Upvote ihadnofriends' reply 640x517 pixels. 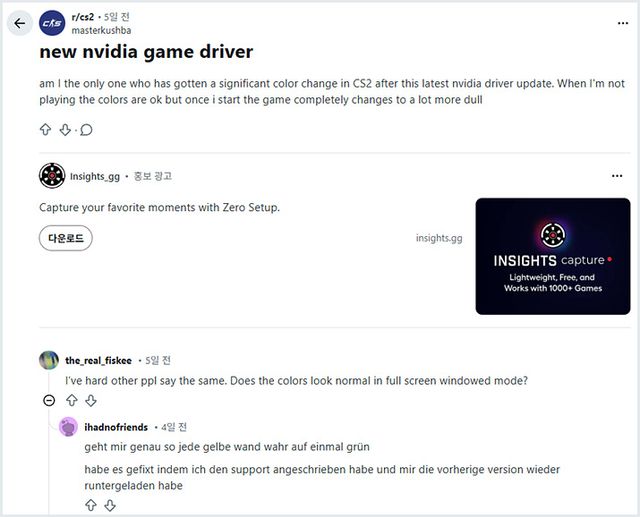click(91, 506)
